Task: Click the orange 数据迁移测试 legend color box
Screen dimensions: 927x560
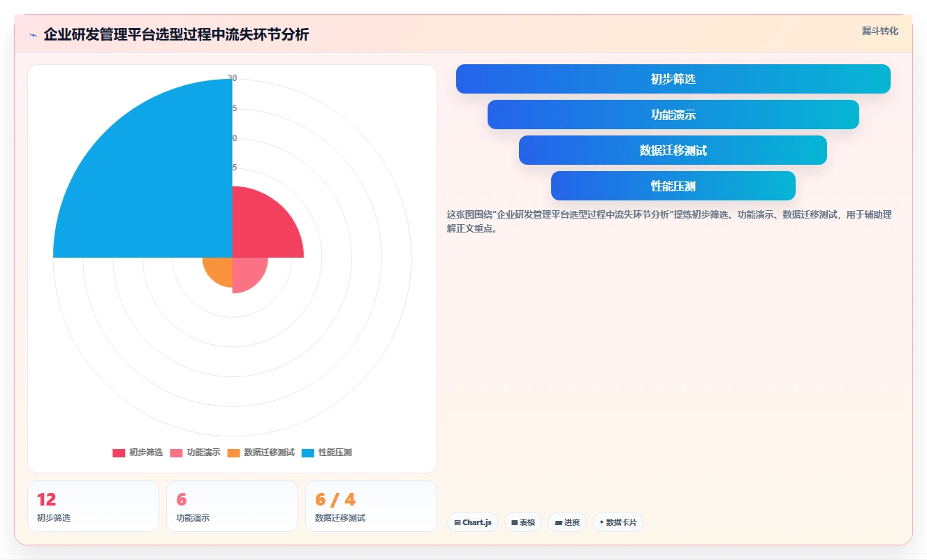Action: 233,453
